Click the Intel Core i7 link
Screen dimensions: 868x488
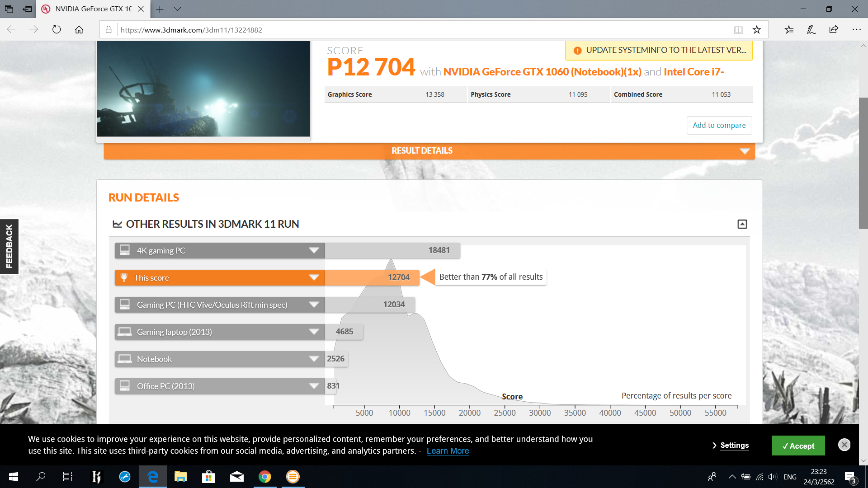[x=694, y=72]
